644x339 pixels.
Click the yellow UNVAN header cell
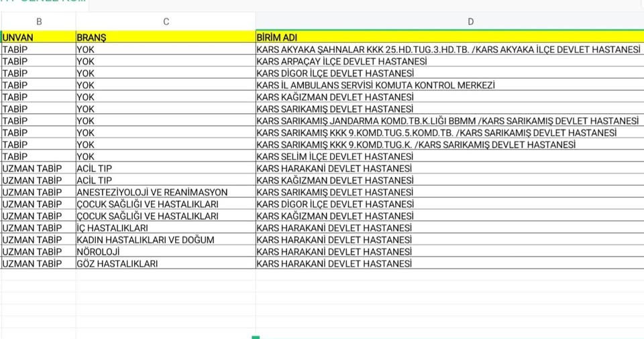point(39,38)
